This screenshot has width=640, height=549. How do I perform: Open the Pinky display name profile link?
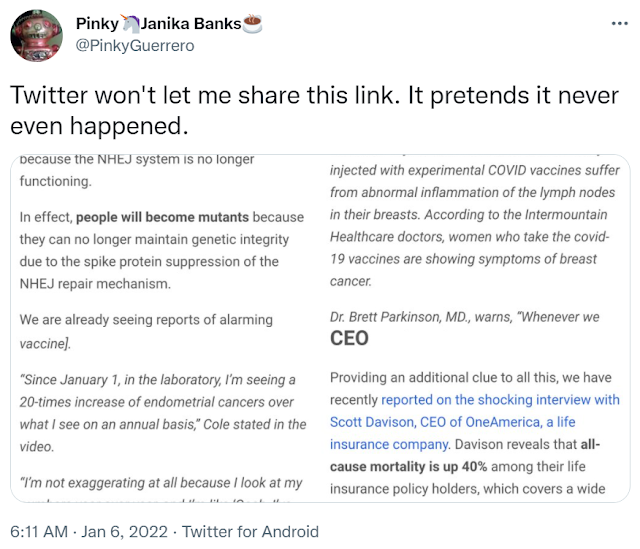click(97, 23)
